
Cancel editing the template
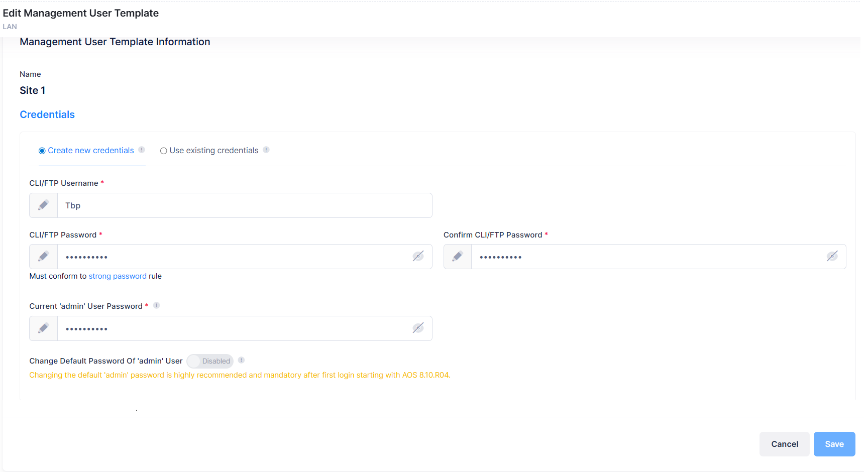pos(784,444)
